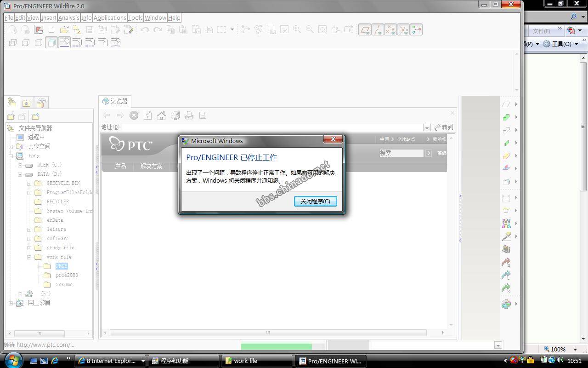Click the globe icon in right toolbar
This screenshot has width=588, height=368.
click(x=506, y=304)
